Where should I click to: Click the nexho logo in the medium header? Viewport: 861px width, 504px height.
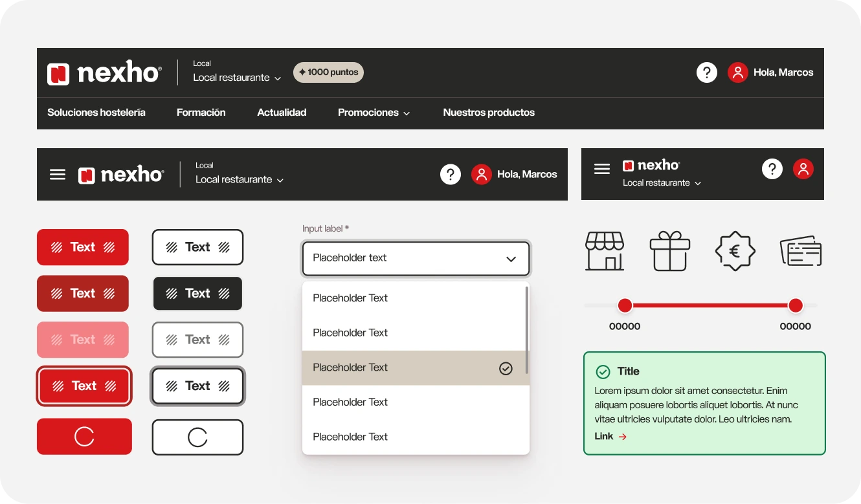tap(121, 175)
